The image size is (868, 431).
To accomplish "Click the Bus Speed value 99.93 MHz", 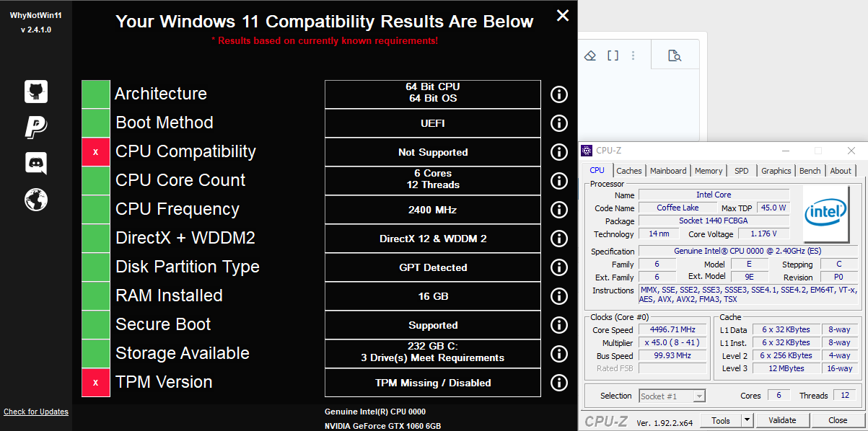I will coord(672,356).
